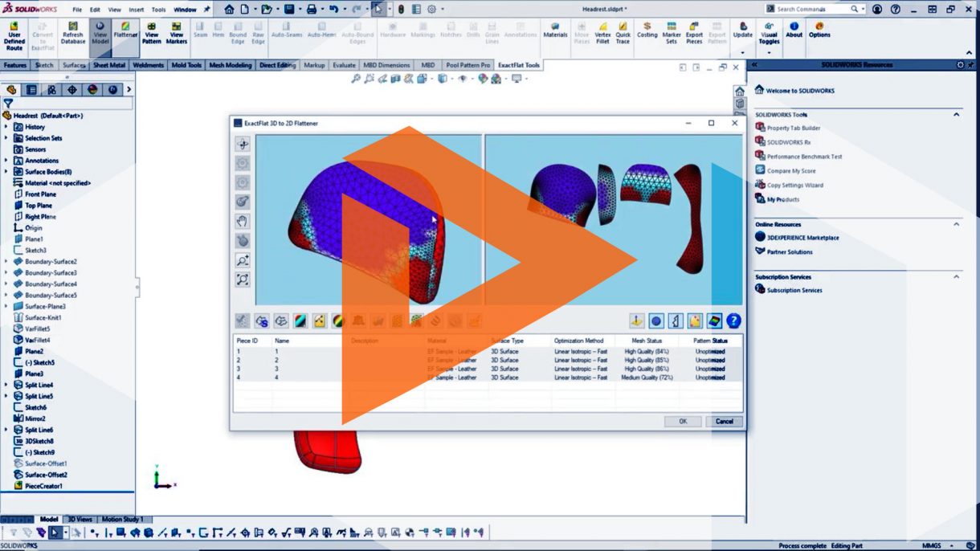Click the Optimization Method column header
The width and height of the screenshot is (980, 551).
click(x=578, y=341)
